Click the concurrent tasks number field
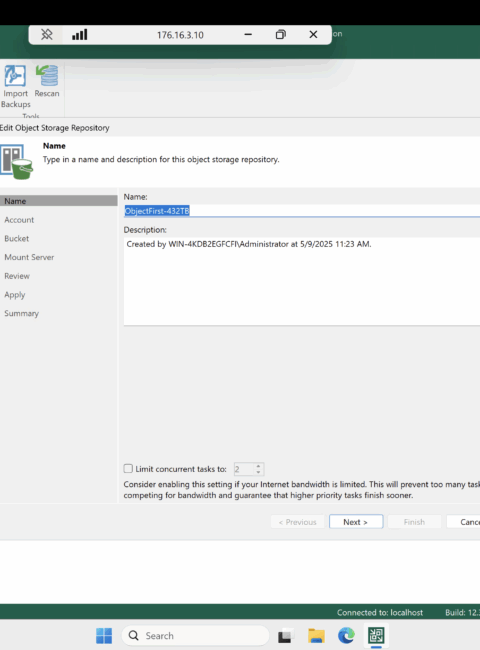This screenshot has width=480, height=650. tap(244, 469)
